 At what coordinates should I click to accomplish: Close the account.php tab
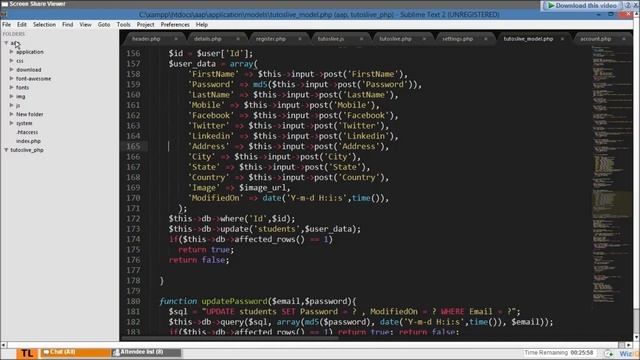pos(624,39)
